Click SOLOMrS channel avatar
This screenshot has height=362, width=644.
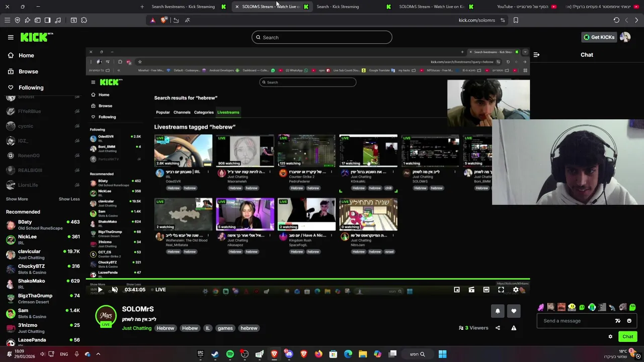[106, 316]
